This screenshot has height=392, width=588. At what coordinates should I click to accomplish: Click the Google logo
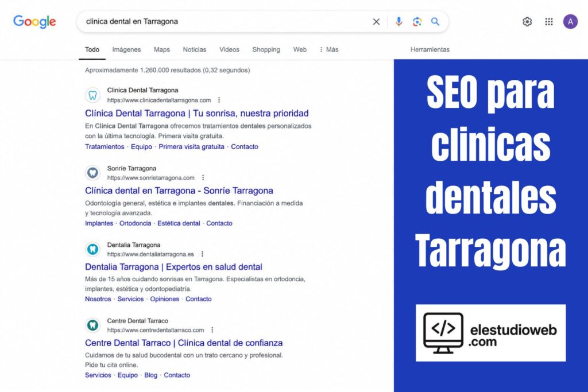(34, 22)
